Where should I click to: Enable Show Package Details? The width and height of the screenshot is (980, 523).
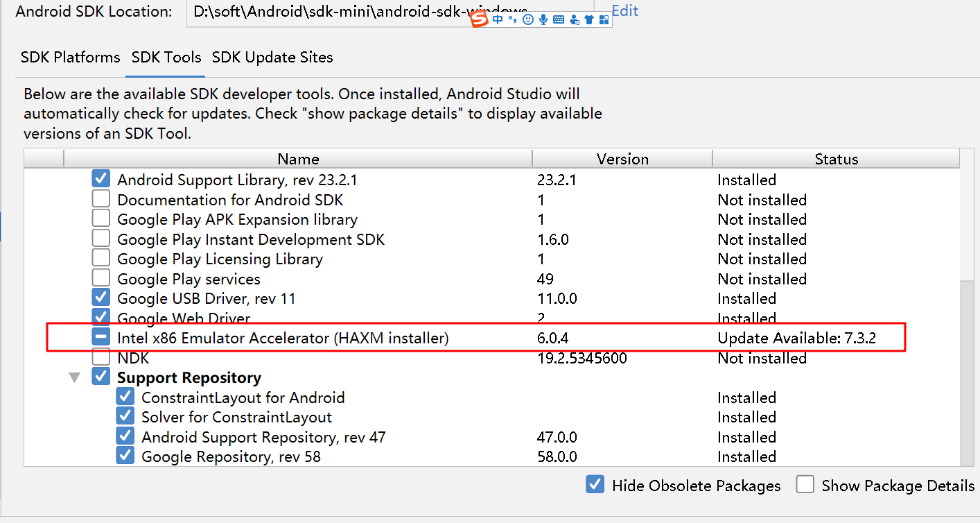tap(805, 484)
